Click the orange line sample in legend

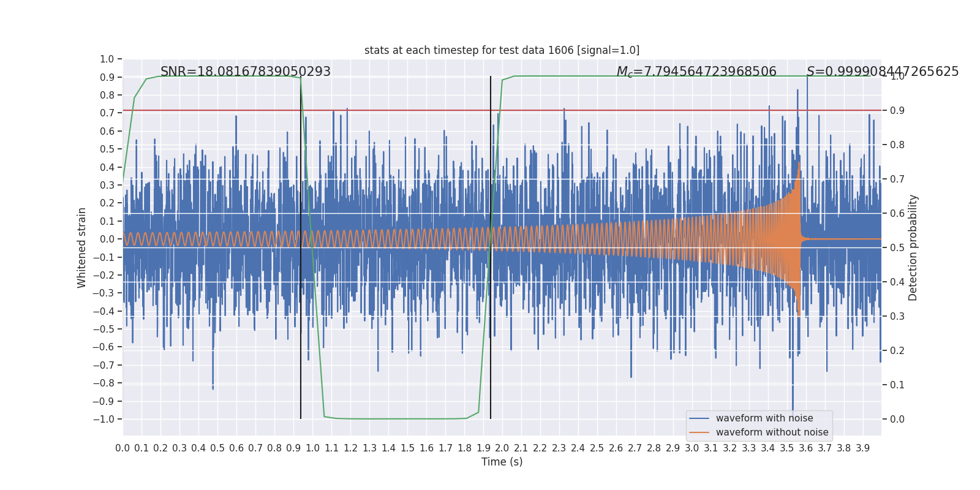699,432
